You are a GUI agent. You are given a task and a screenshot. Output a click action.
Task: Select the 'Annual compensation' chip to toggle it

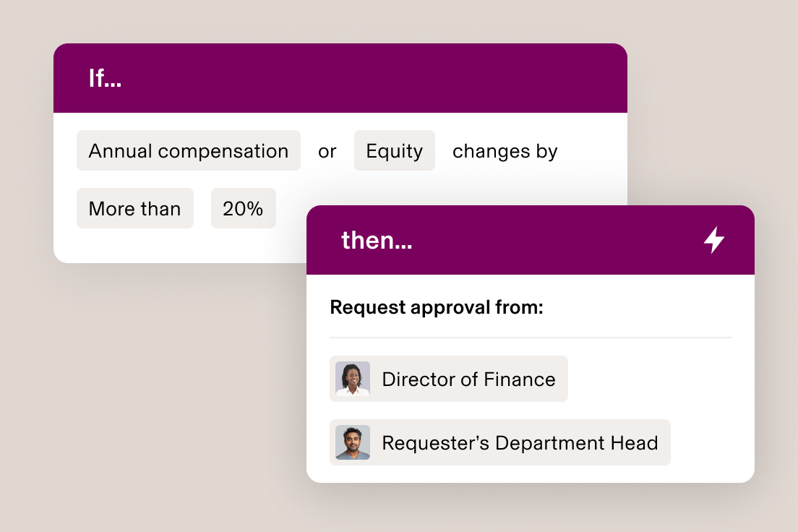[188, 150]
